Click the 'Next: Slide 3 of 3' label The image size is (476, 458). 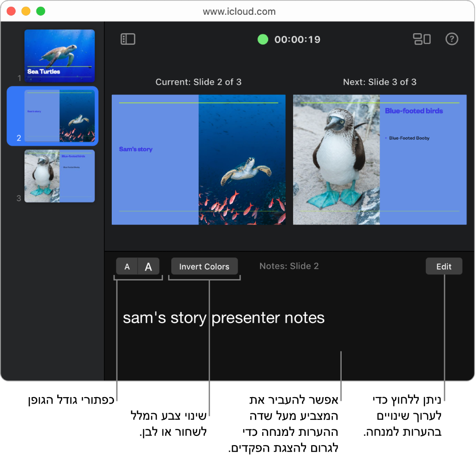point(380,82)
